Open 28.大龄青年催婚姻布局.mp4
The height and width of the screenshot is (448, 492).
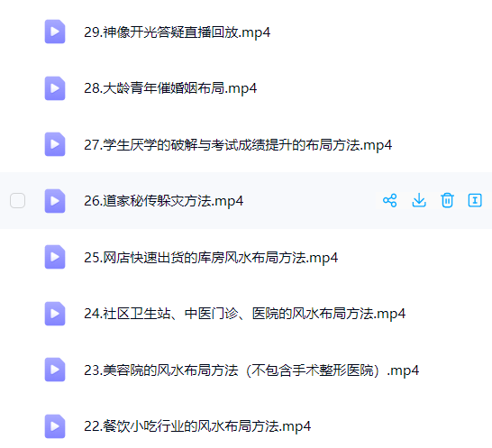click(x=170, y=88)
